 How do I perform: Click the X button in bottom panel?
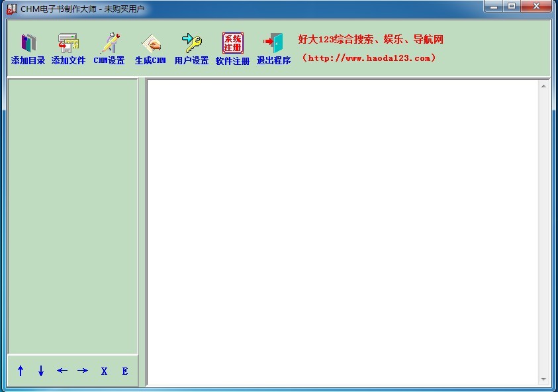(x=104, y=371)
